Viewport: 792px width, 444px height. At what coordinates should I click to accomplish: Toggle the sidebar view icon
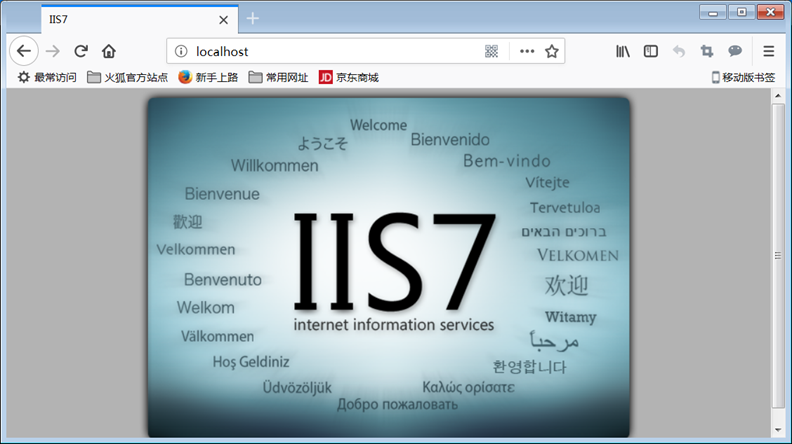651,51
